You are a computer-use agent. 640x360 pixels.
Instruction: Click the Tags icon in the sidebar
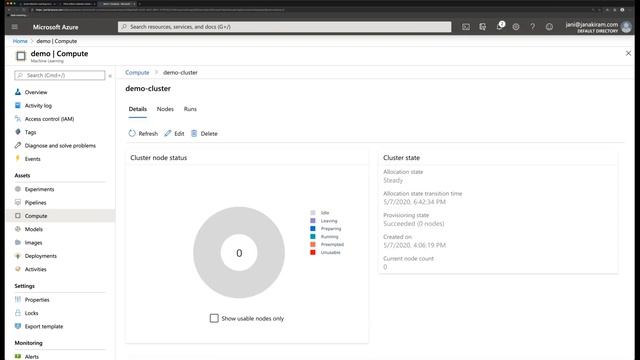pyautogui.click(x=18, y=132)
